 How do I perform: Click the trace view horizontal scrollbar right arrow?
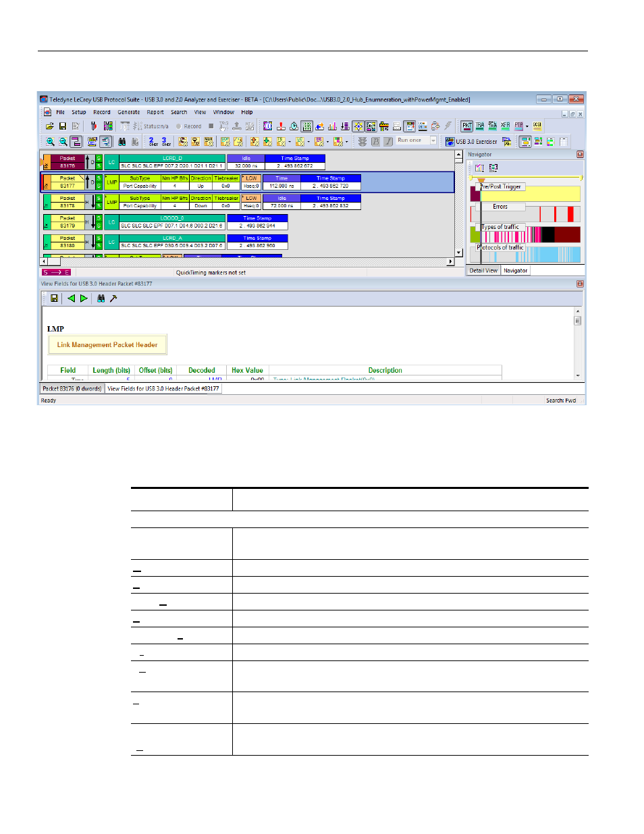click(x=451, y=261)
